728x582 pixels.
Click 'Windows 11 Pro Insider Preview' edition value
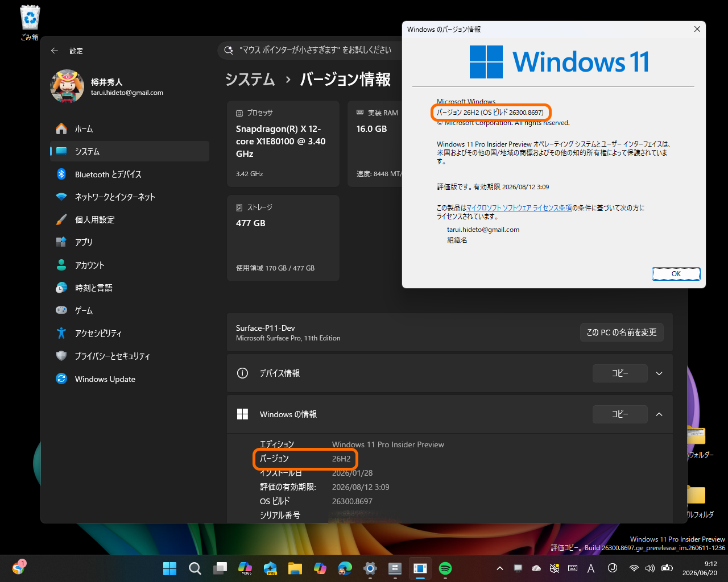pos(388,444)
